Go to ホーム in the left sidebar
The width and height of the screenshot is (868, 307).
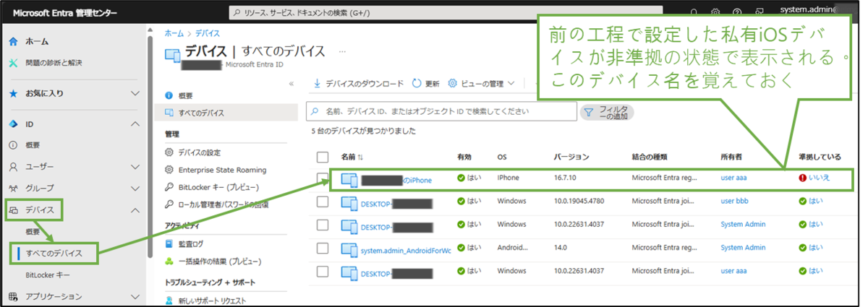38,41
